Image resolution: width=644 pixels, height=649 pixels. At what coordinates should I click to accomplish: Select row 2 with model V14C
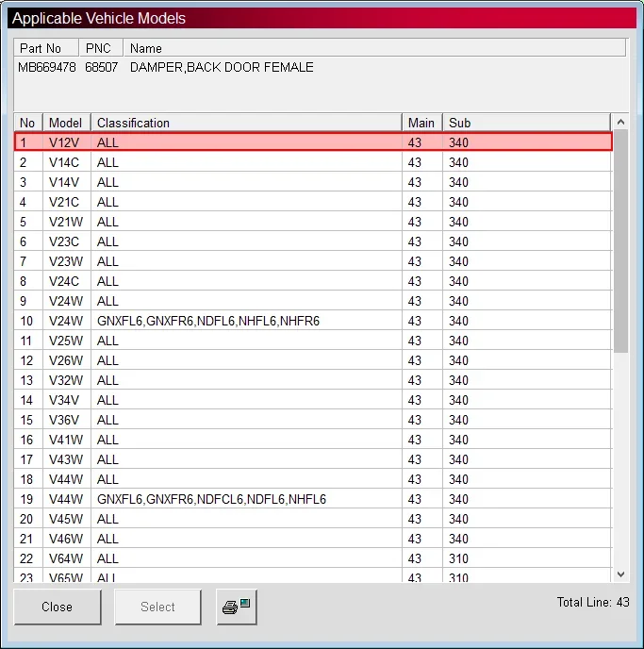click(x=313, y=162)
